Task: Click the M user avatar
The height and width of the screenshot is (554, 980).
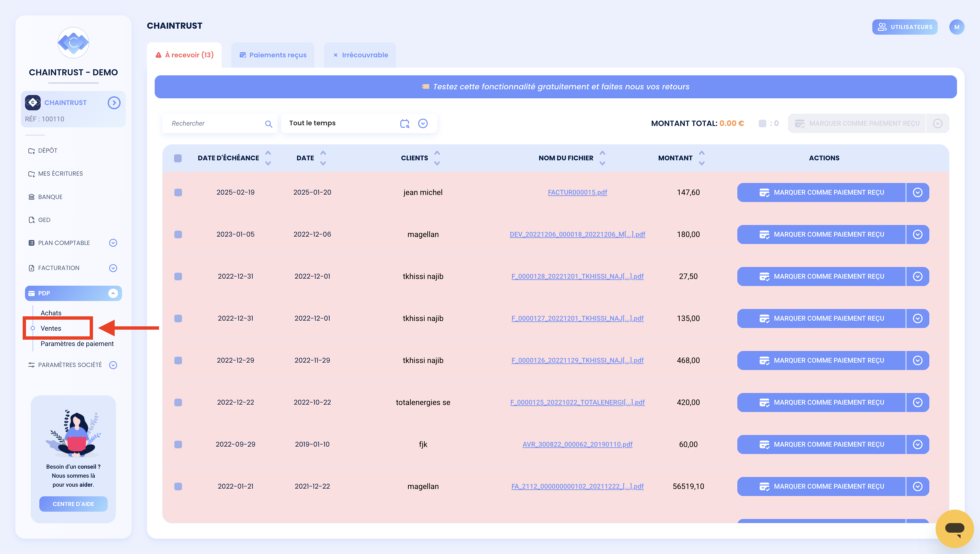Action: click(956, 27)
